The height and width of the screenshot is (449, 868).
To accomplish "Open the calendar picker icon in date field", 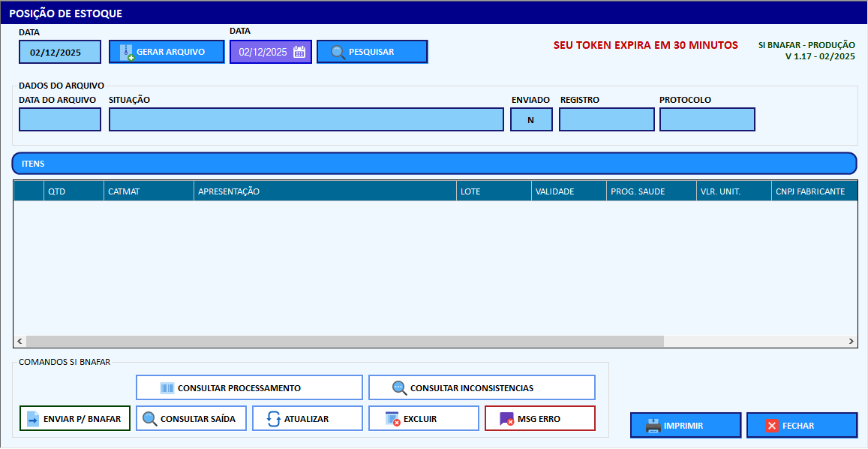I will [x=299, y=52].
